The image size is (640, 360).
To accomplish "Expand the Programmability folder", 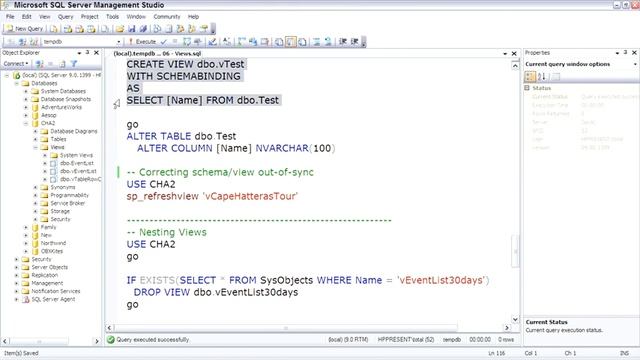I will tap(36, 195).
